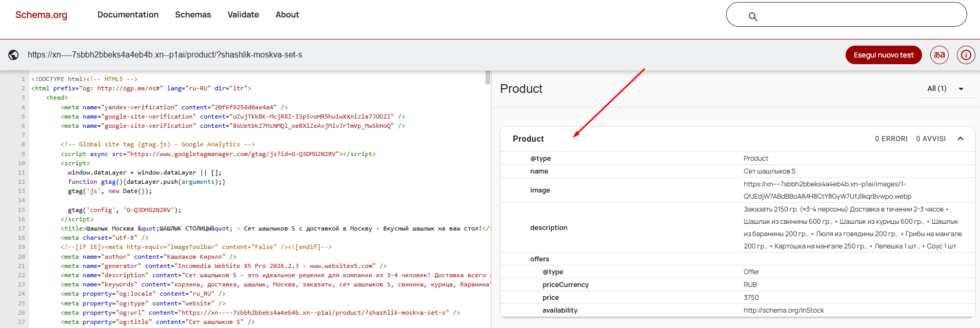The height and width of the screenshot is (328, 980).
Task: Select the name value 'Сет шашлыков S'
Action: click(770, 171)
